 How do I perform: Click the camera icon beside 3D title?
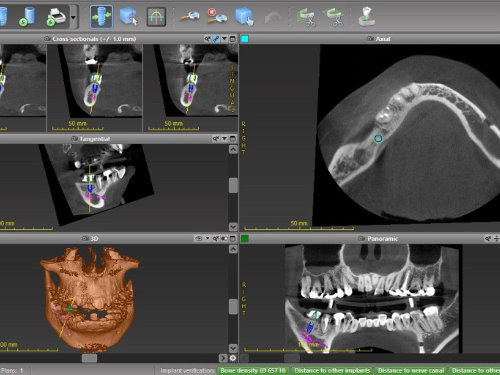coord(85,239)
